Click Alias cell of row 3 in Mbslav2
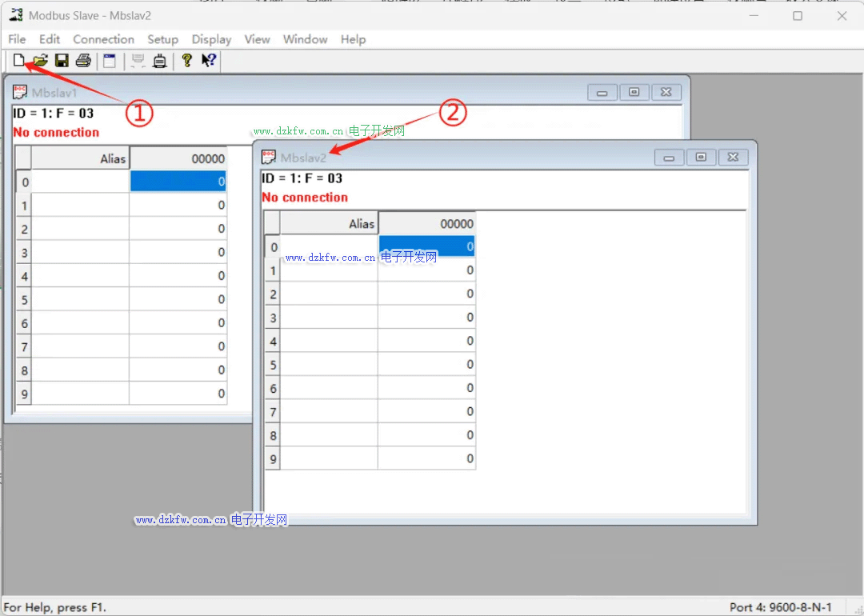864x616 pixels. click(329, 318)
